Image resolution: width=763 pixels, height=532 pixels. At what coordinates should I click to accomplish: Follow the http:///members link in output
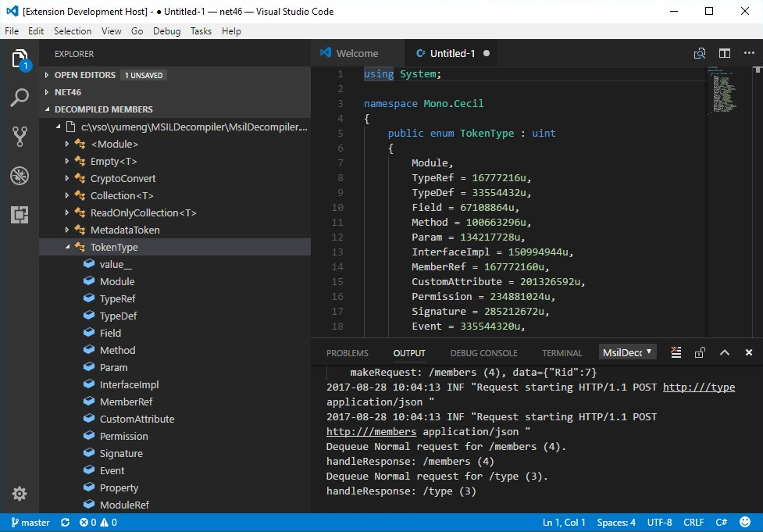pyautogui.click(x=371, y=432)
